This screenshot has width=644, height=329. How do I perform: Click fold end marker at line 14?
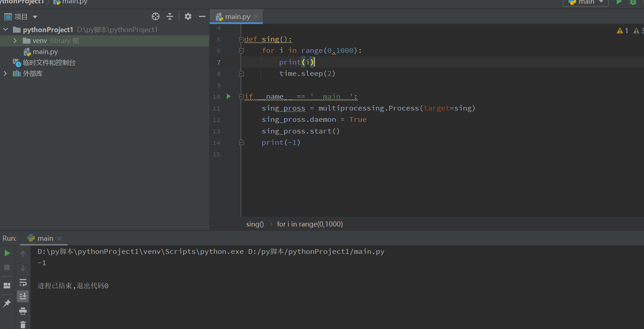click(x=241, y=143)
